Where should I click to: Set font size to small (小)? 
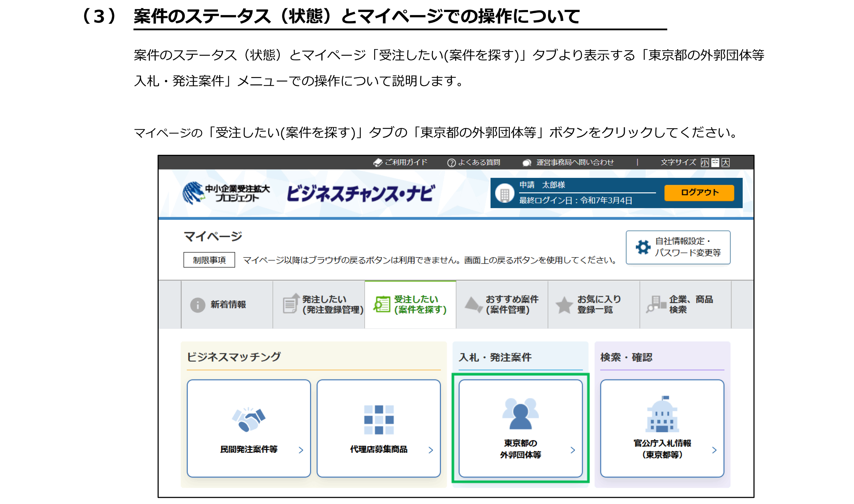pyautogui.click(x=705, y=162)
